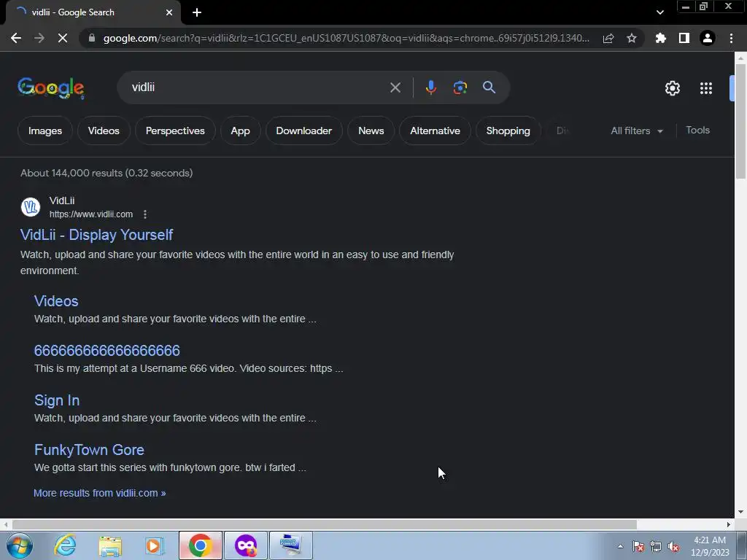
Task: Select the Chrome taskbar icon
Action: (200, 545)
